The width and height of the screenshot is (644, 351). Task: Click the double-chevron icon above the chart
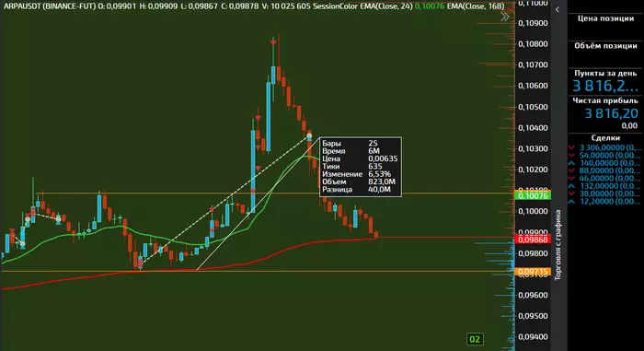tap(505, 17)
